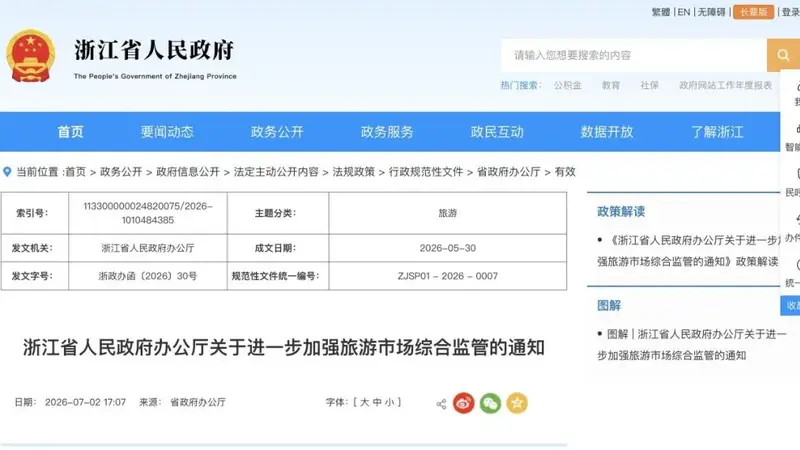This screenshot has height=450, width=800.
Task: Open 无障碍 accessibility mode
Action: 711,12
